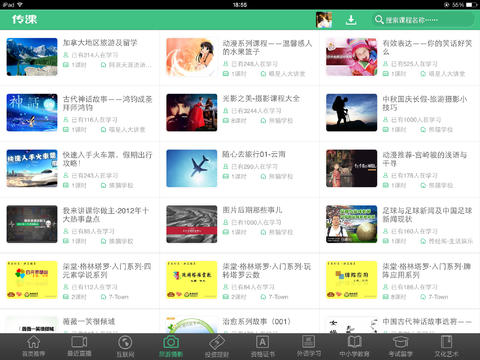Image resolution: width=480 pixels, height=360 pixels.
Task: Open the airplane in blue sky thumbnail
Action: [192, 168]
